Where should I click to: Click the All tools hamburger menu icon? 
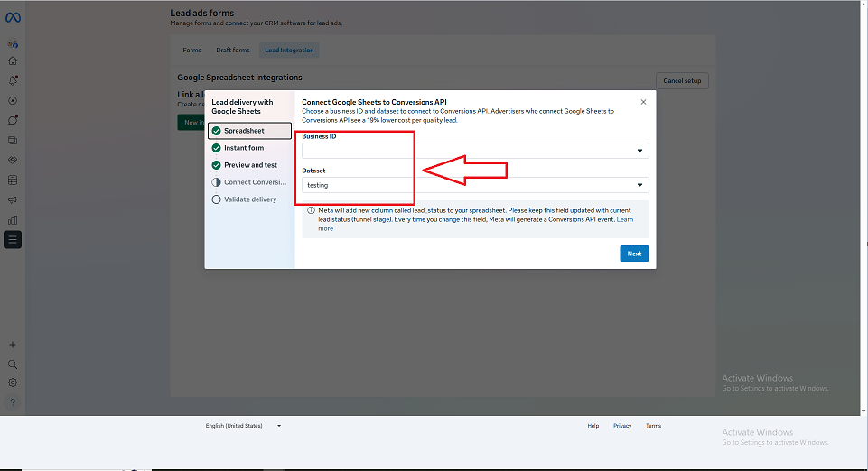click(13, 239)
